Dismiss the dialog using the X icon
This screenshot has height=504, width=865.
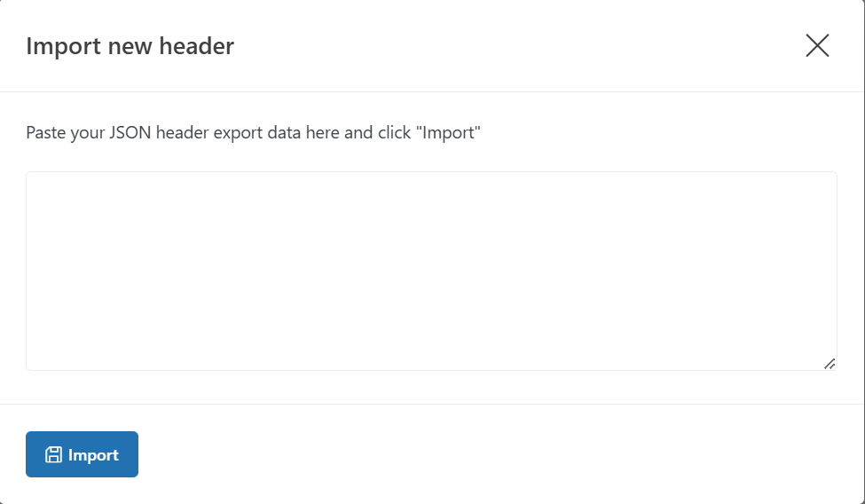(817, 46)
